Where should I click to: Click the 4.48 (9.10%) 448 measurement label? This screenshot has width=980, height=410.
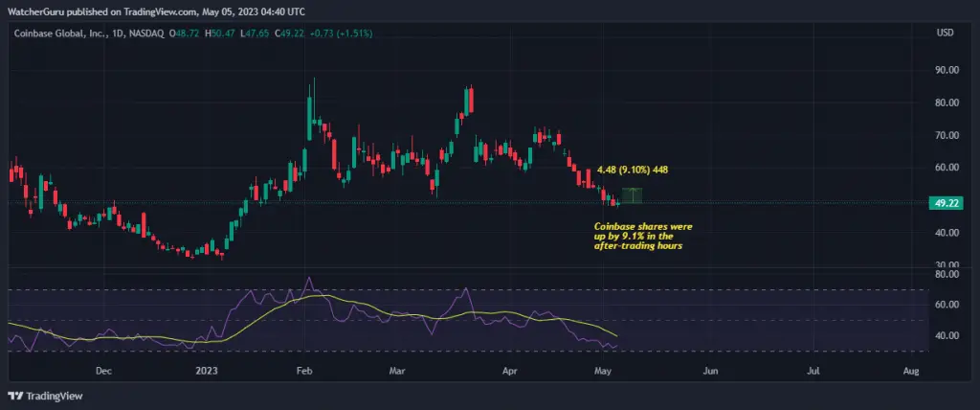tap(632, 170)
